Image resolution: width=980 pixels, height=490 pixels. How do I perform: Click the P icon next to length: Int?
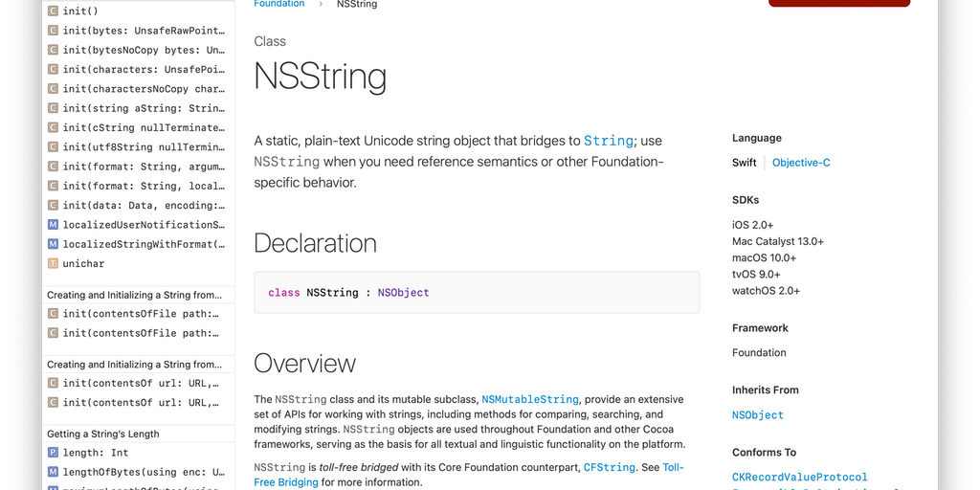tap(54, 453)
